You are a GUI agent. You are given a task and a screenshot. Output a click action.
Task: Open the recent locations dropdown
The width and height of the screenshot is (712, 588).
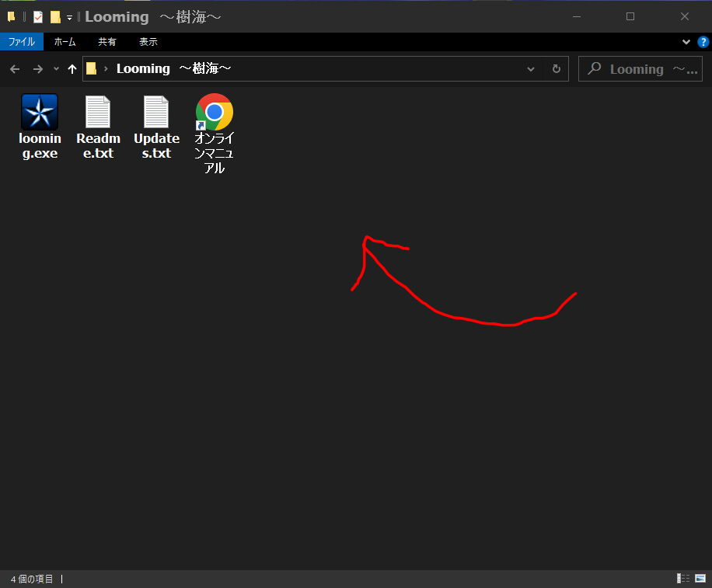(56, 69)
